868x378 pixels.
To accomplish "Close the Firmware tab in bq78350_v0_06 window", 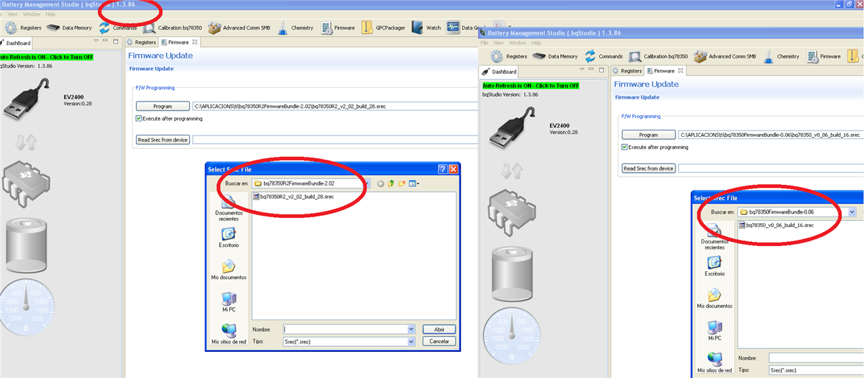I will [681, 71].
